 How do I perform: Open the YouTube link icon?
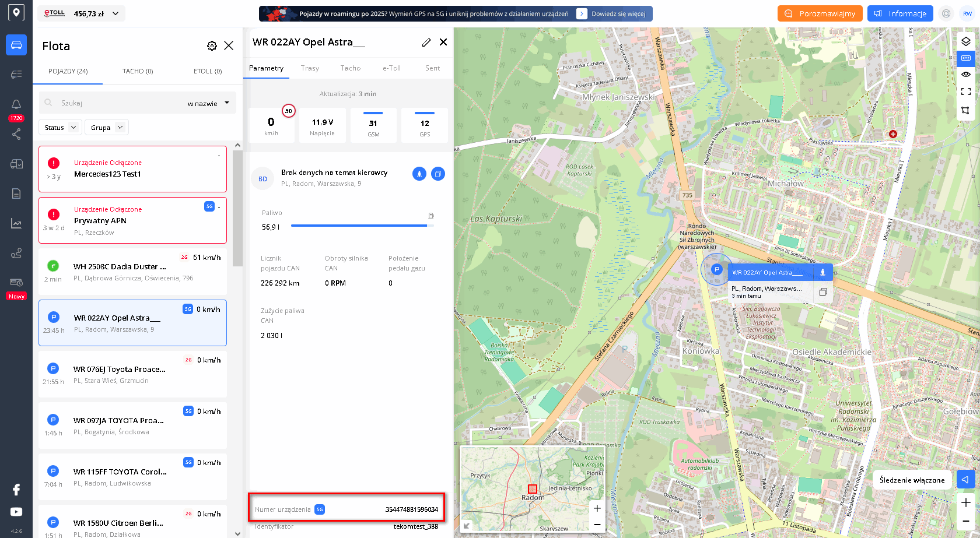coord(16,512)
